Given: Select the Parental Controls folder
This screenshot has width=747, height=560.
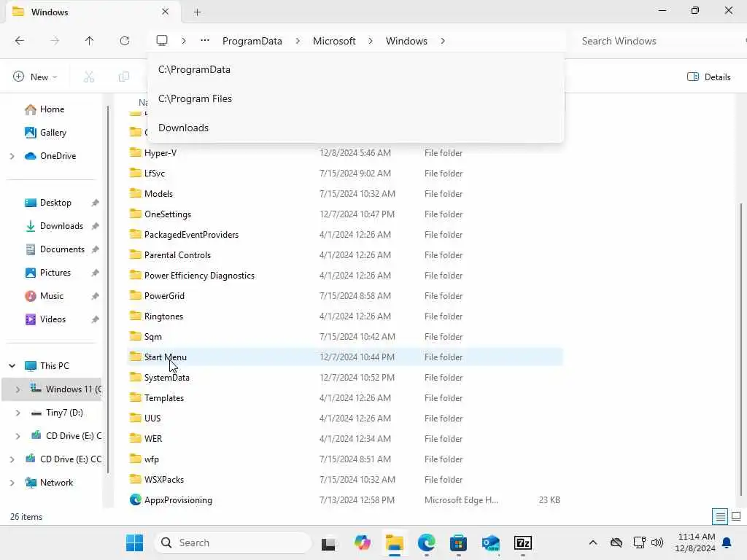Looking at the screenshot, I should point(345,254).
